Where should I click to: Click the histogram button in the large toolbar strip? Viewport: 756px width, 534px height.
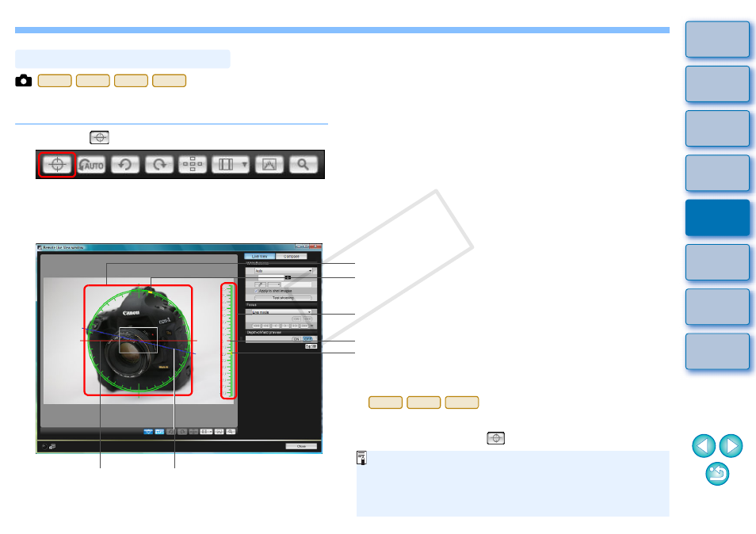point(269,165)
